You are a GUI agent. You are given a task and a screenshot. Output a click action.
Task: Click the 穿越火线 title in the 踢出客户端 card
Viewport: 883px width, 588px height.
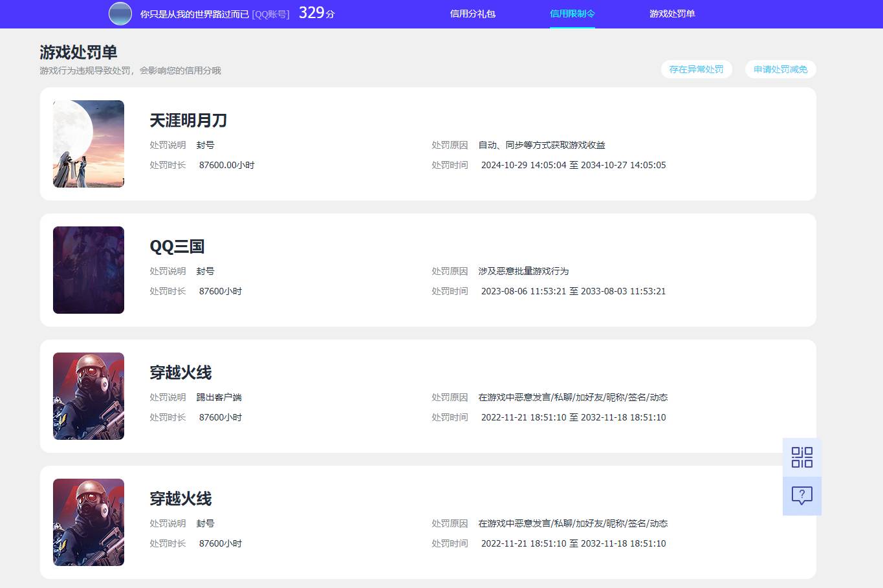(181, 373)
